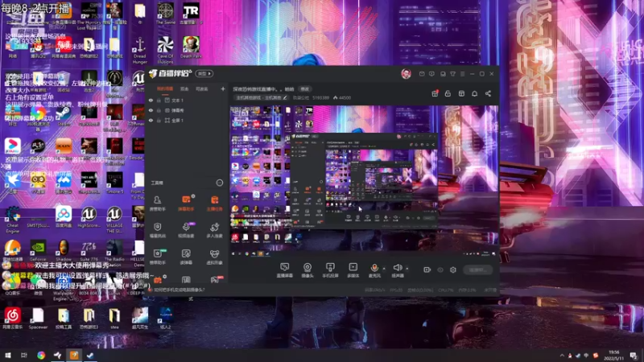Viewport: 644px width, 362px height.
Task: Toggle the lock on 文本 1 source
Action: tap(159, 100)
